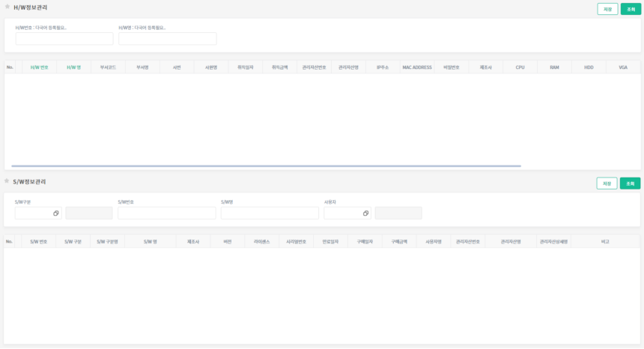The width and height of the screenshot is (644, 349).
Task: Select the CPU column header
Action: click(x=520, y=67)
